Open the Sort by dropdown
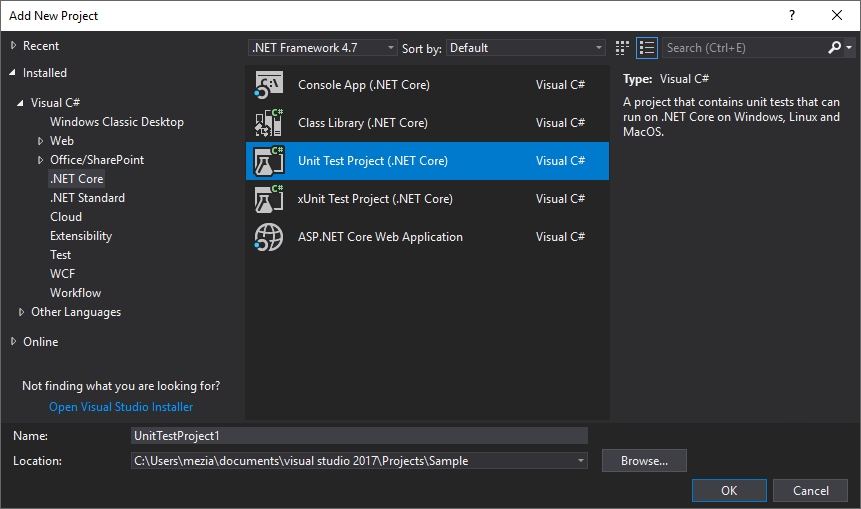Viewport: 861px width, 509px height. coord(526,47)
